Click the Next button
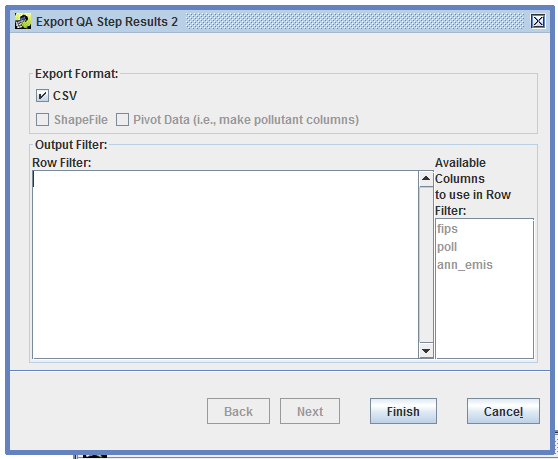Screen dimensions: 558x459 (310, 411)
